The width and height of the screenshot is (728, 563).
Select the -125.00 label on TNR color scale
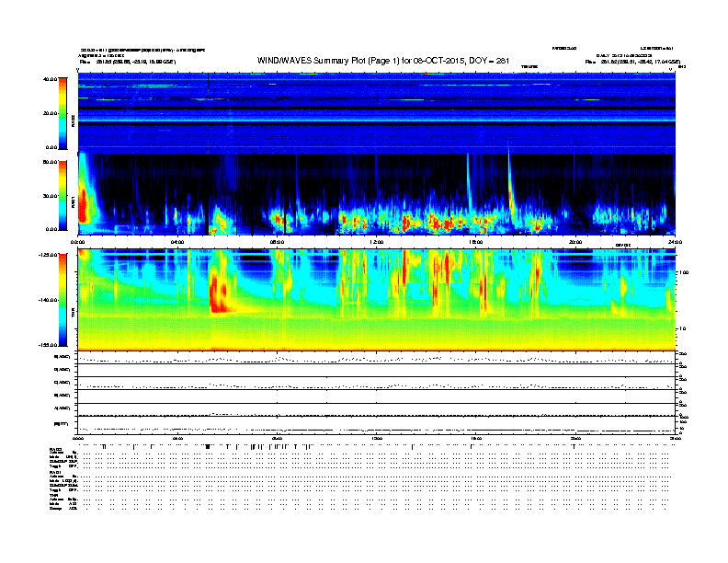(x=49, y=255)
